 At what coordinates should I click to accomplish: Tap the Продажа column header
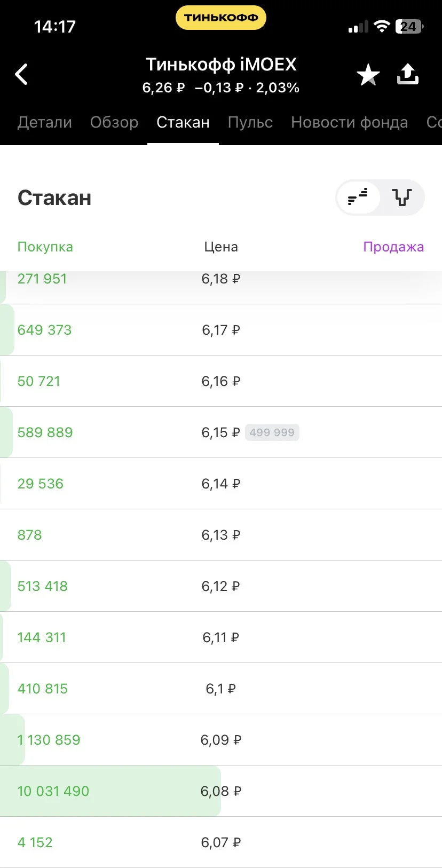393,247
